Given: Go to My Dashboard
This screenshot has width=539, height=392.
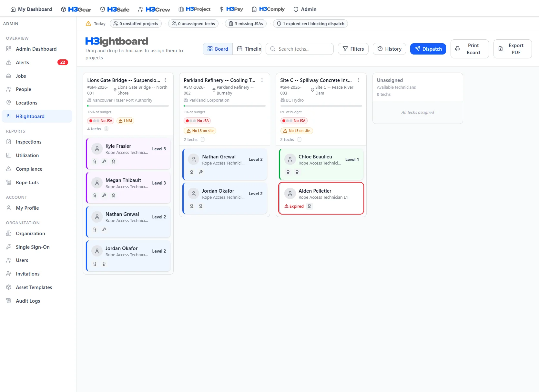Looking at the screenshot, I should pos(31,9).
